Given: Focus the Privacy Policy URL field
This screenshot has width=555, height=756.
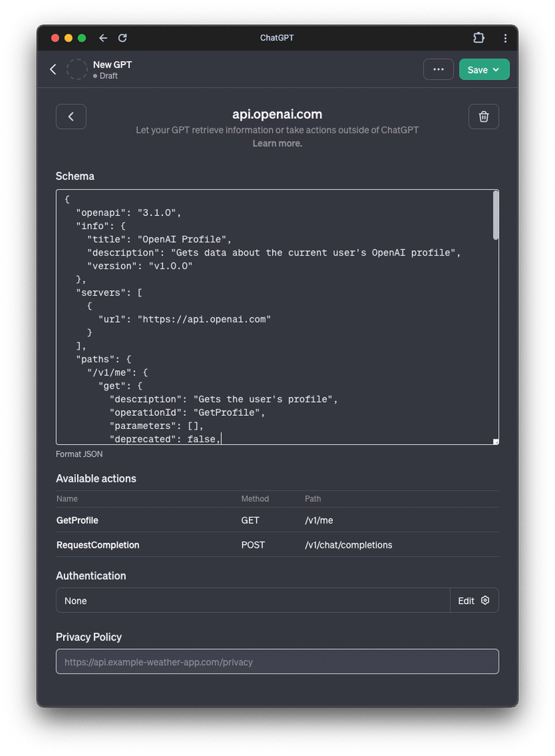Looking at the screenshot, I should click(x=277, y=662).
